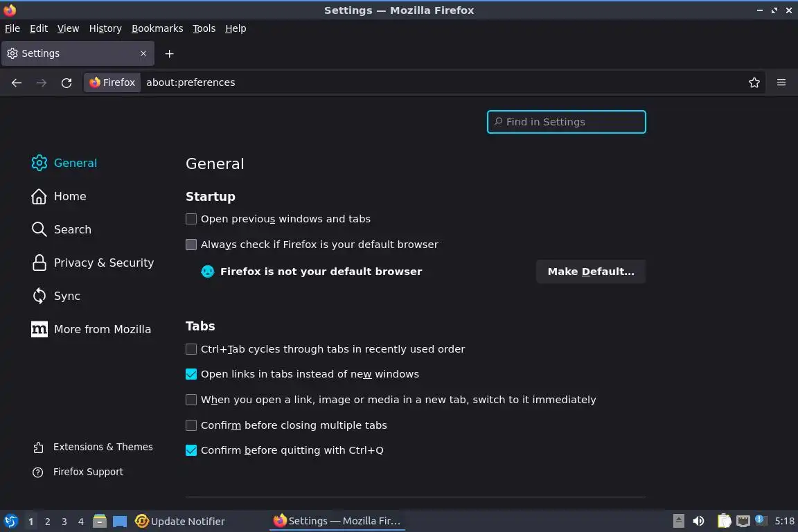
Task: Open the Home settings panel
Action: pyautogui.click(x=59, y=197)
